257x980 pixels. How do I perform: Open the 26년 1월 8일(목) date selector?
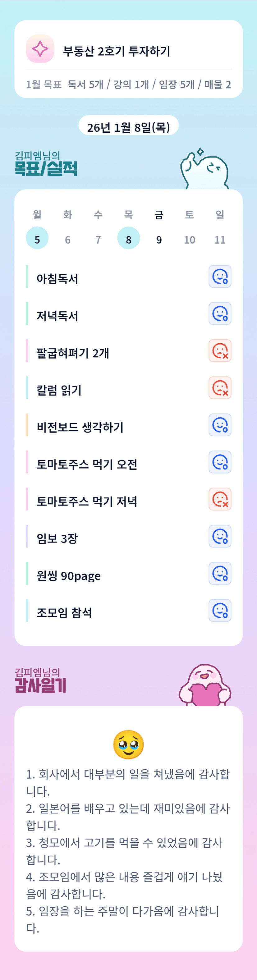[128, 127]
